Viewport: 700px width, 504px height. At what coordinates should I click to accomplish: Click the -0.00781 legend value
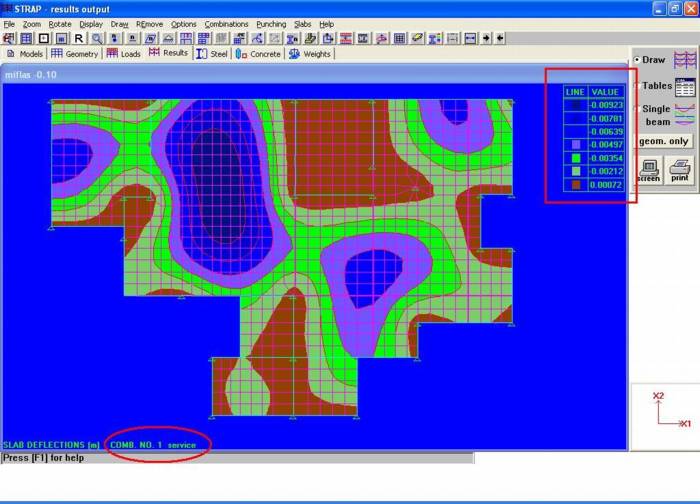(x=606, y=119)
